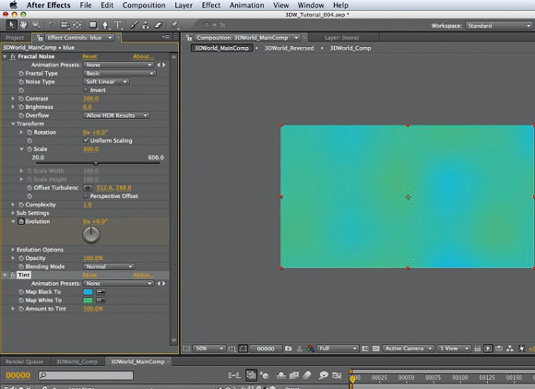Open the 3DWorld_Reversed comp in breadcrumb
535x389 pixels.
tap(289, 48)
